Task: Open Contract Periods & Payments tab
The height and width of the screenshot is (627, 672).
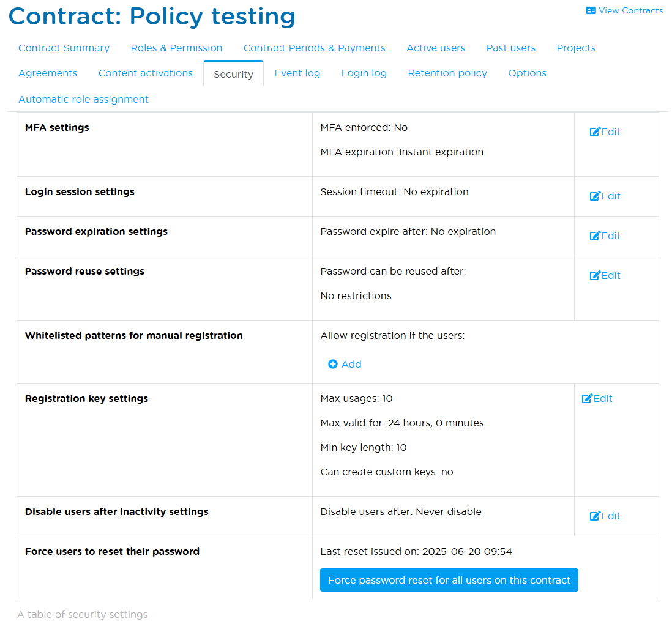Action: [x=314, y=48]
